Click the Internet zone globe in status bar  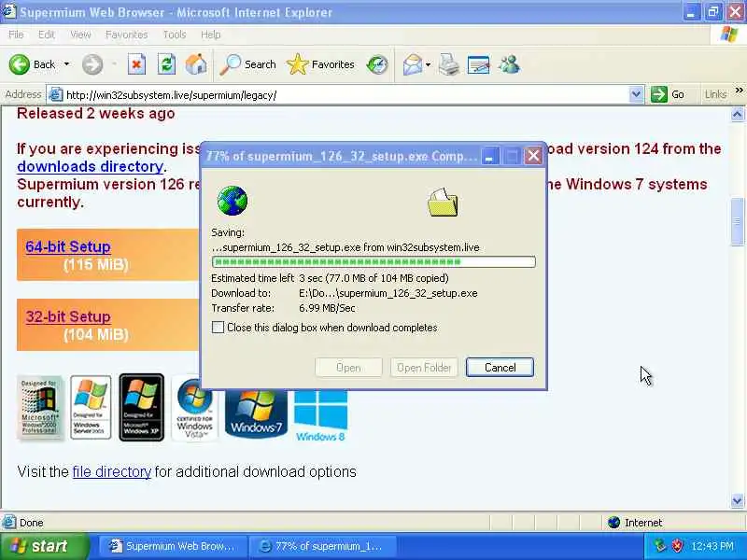coord(613,523)
